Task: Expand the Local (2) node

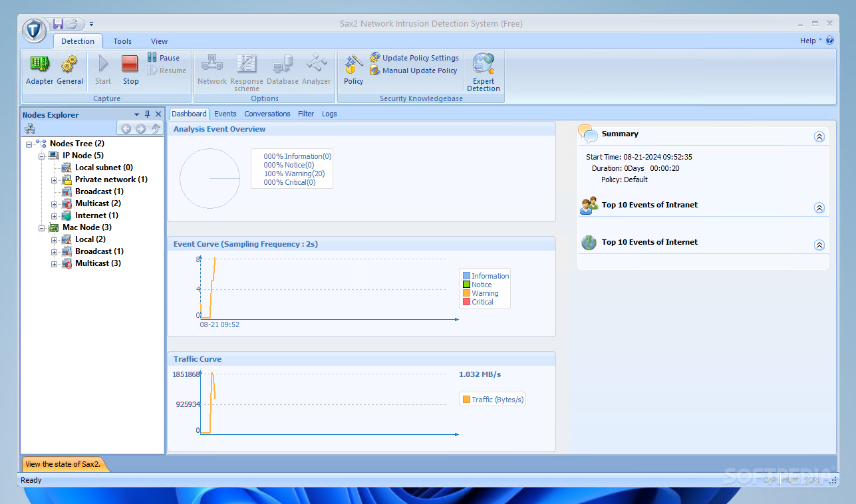Action: pos(54,239)
